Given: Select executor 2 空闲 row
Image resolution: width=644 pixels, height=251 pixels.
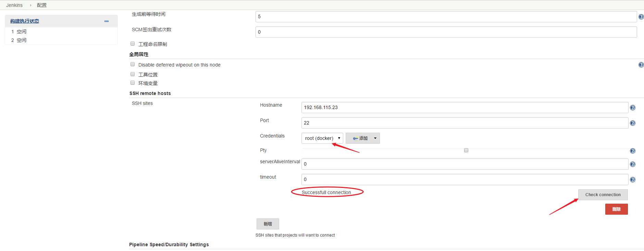Looking at the screenshot, I should [x=61, y=40].
